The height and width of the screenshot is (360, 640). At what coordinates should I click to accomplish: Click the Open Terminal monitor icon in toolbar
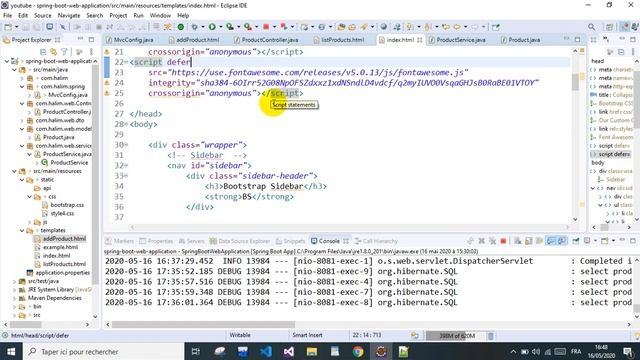coord(49,27)
